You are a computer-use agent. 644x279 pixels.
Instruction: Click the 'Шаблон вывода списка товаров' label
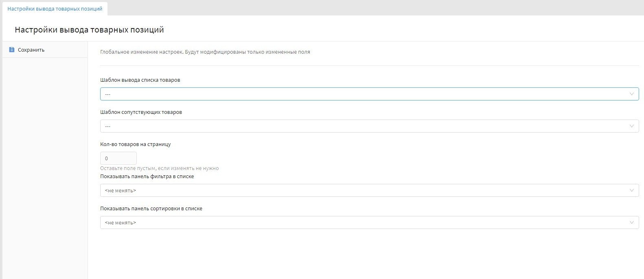pyautogui.click(x=140, y=80)
